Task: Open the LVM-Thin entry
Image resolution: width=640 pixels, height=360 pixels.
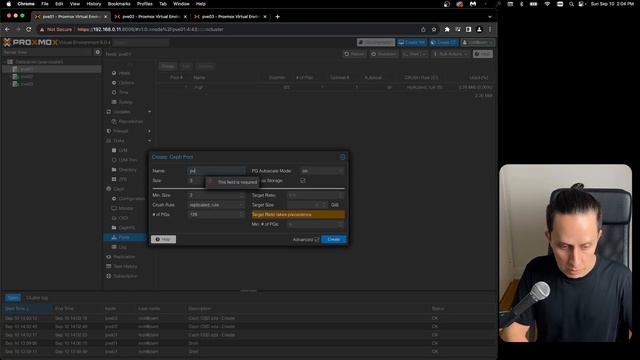Action: pyautogui.click(x=128, y=160)
